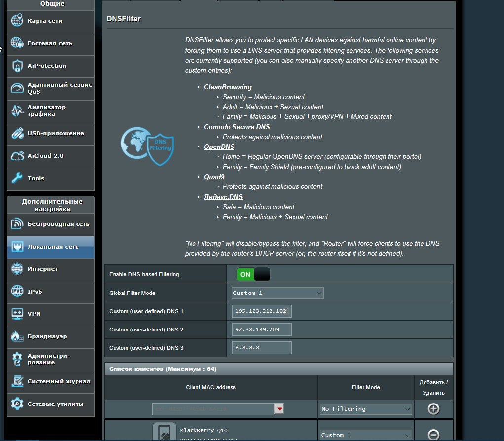Click the Global Filter Mode label

132,293
